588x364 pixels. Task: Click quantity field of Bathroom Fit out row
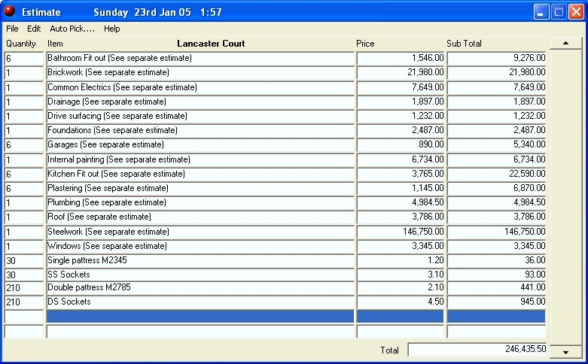coord(24,58)
